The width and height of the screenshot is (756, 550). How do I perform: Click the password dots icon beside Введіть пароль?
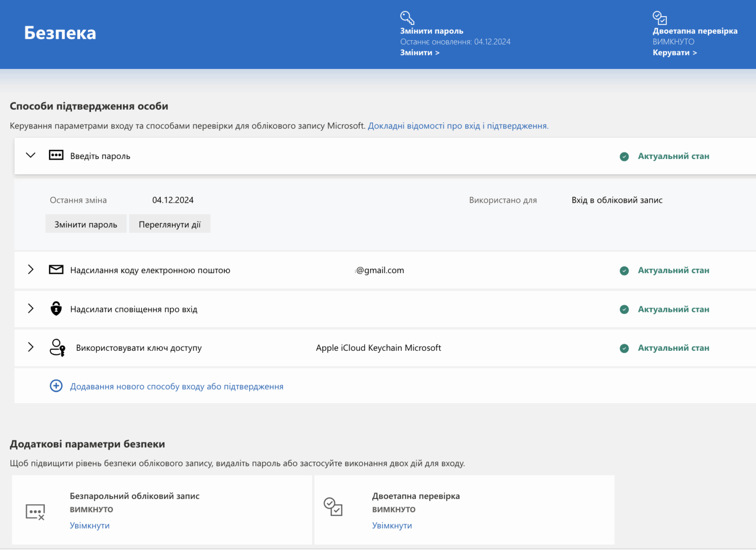pyautogui.click(x=56, y=155)
